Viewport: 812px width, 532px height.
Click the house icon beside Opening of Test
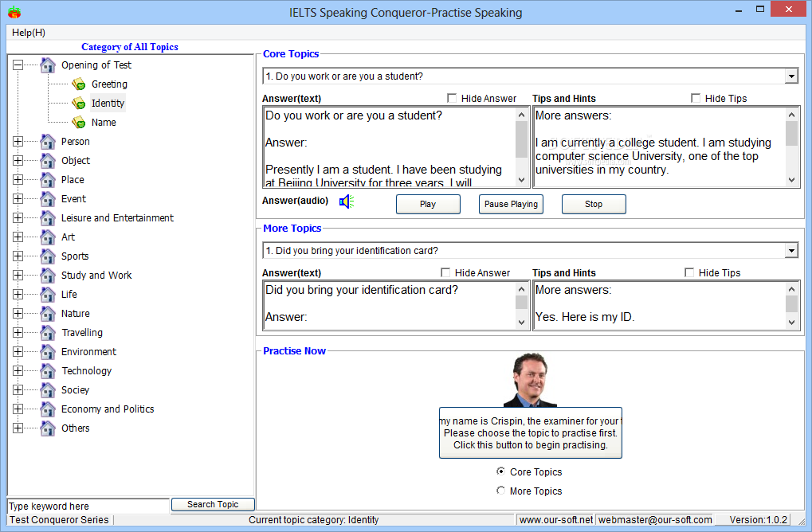point(48,65)
